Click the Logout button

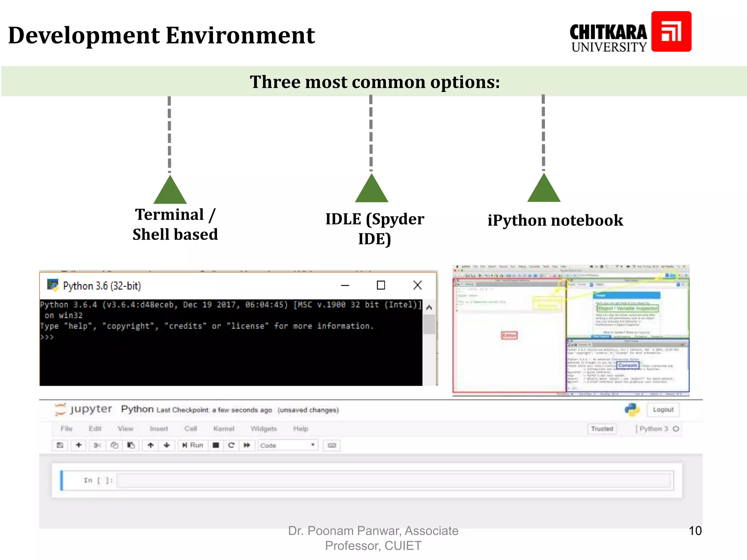(x=663, y=410)
